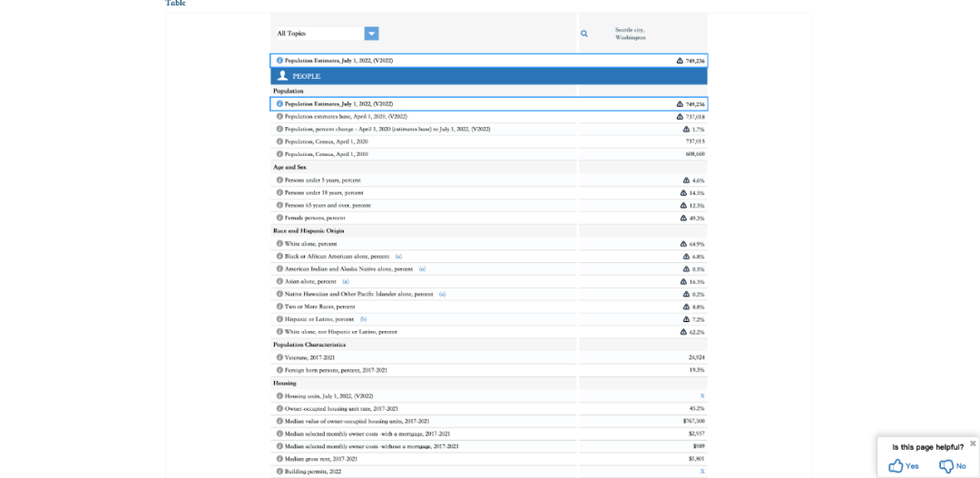Click info icon for Foreign born persons
The width and height of the screenshot is (980, 478).
pyautogui.click(x=279, y=370)
